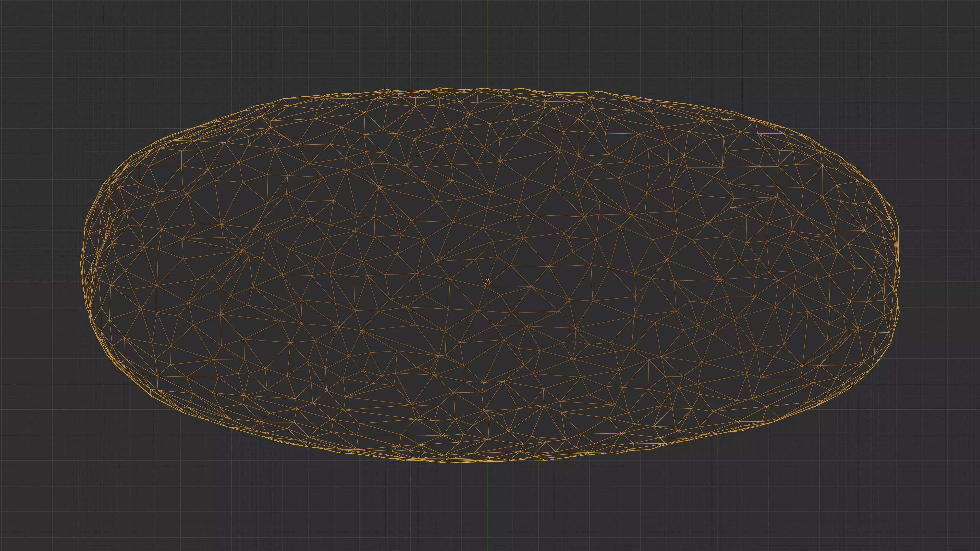This screenshot has height=551, width=980.
Task: Select the mesh's topmost outline at the Y-axis
Action: [487, 88]
